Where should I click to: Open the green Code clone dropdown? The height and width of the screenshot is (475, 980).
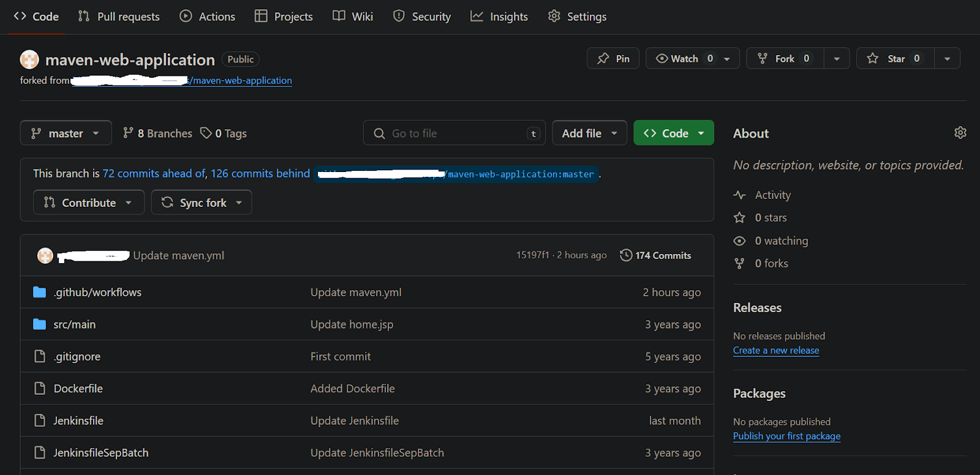[x=674, y=133]
